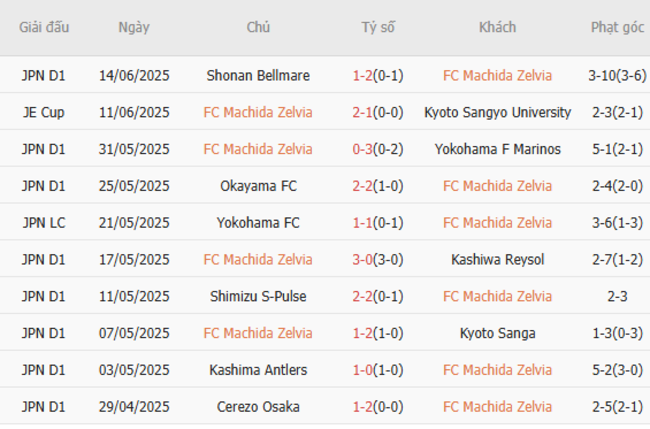Open the 2-1 score of JE Cup match
The image size is (650, 429).
point(362,112)
